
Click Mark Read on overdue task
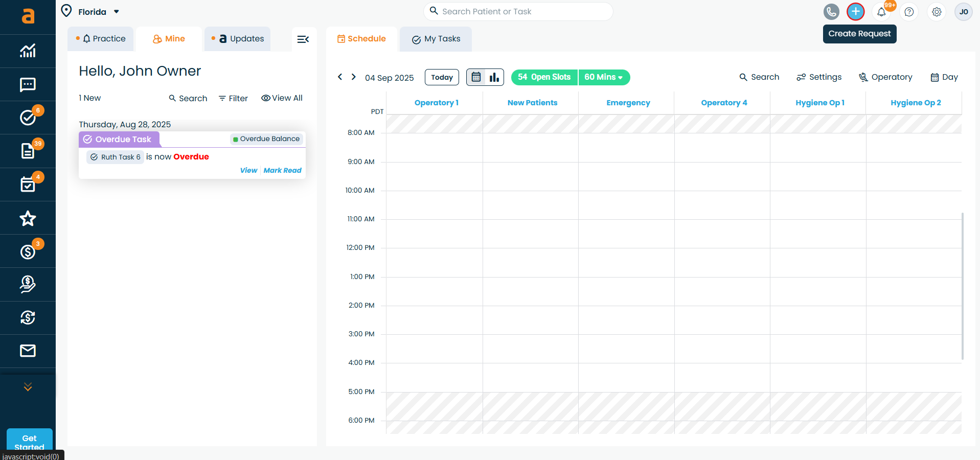click(282, 170)
